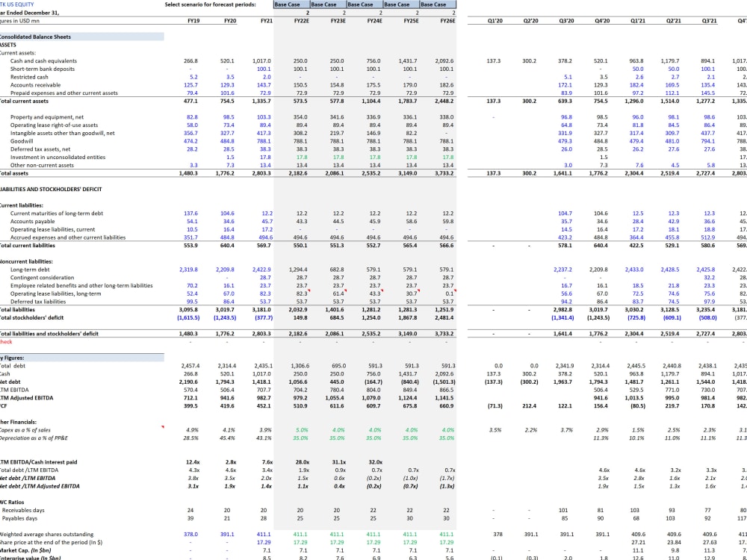Open the FY26E scenario dropdown
The image size is (747, 560).
pyautogui.click(x=436, y=4)
